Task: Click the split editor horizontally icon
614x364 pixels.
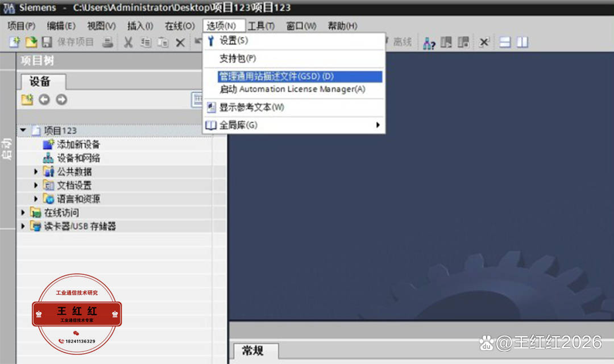Action: pos(505,42)
